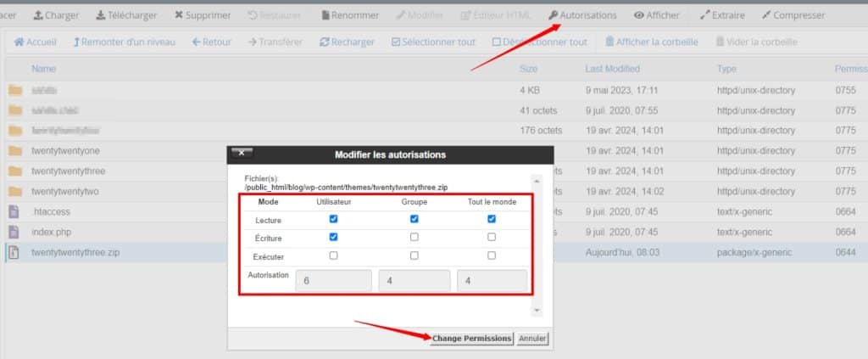Click the twentytwentyone folder icon
Screen dimensions: 868x359
coord(15,151)
